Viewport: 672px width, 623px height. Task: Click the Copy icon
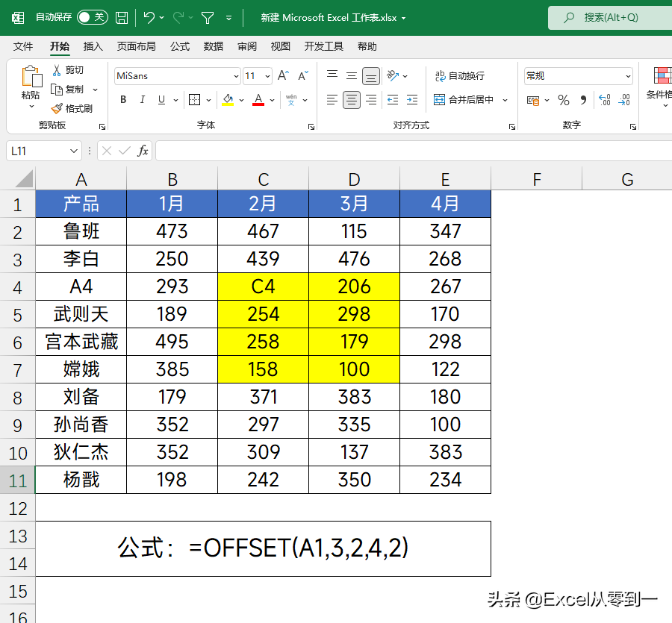pyautogui.click(x=57, y=89)
